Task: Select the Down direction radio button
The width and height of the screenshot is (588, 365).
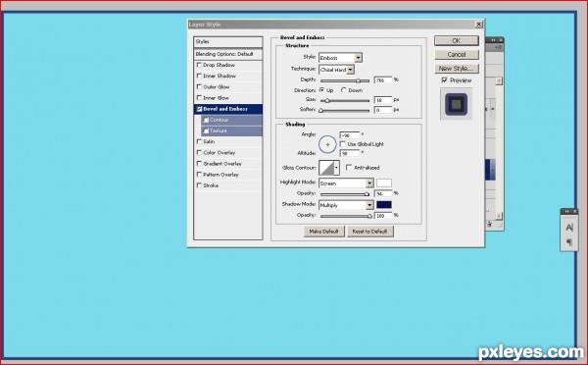Action: click(x=344, y=90)
